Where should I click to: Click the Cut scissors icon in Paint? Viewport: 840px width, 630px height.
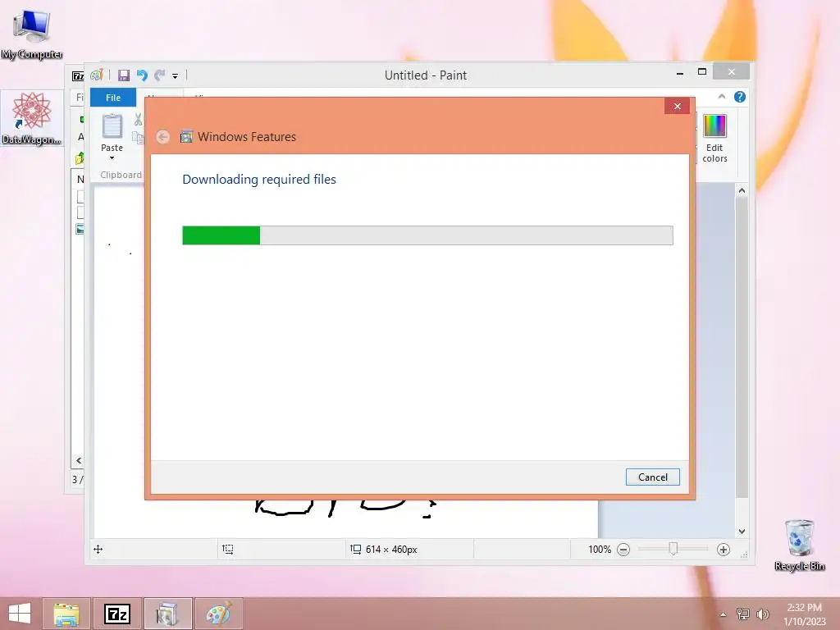pos(138,120)
